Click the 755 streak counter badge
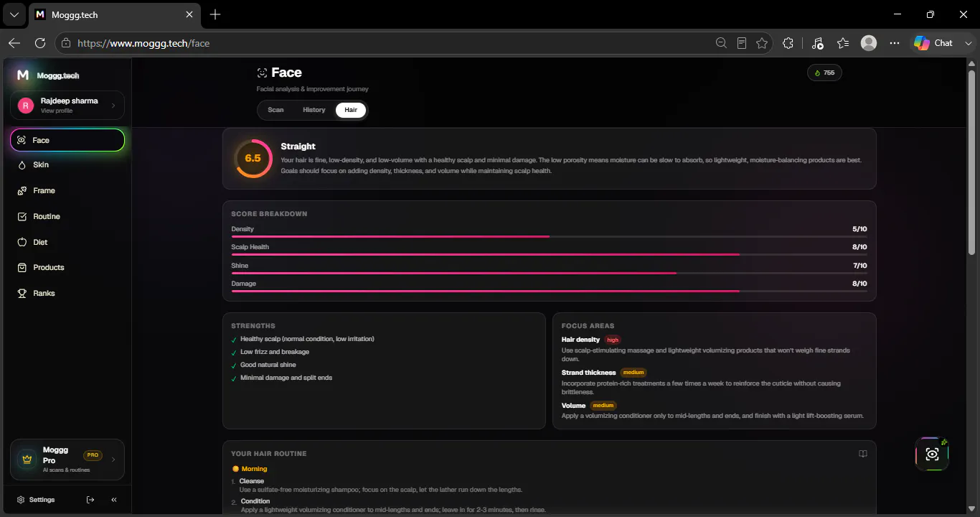This screenshot has width=980, height=517. (x=824, y=73)
